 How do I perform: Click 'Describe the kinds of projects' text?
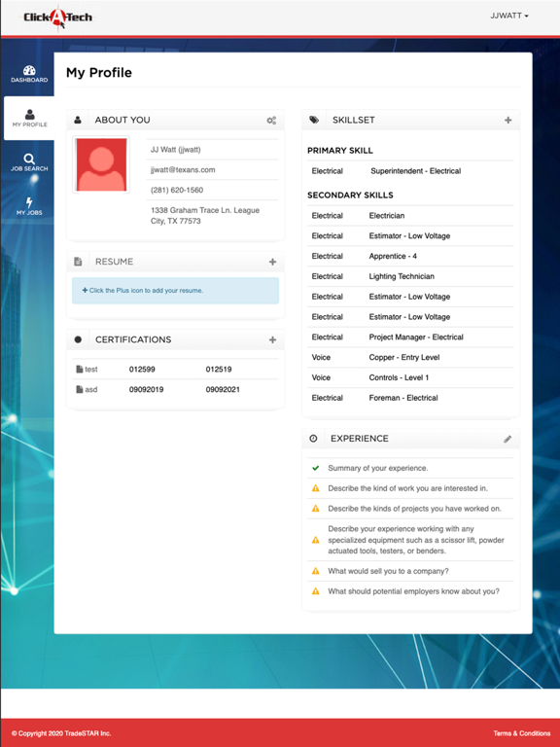tap(414, 509)
